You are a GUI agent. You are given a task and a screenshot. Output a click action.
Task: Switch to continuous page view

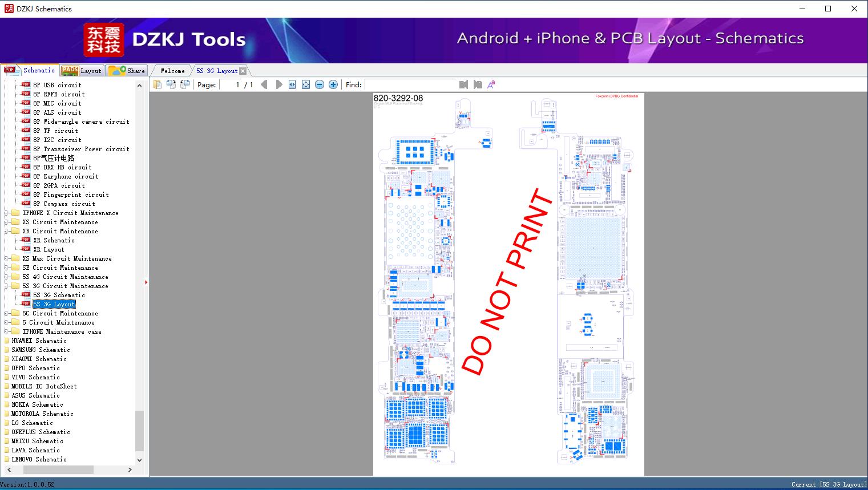coord(171,84)
